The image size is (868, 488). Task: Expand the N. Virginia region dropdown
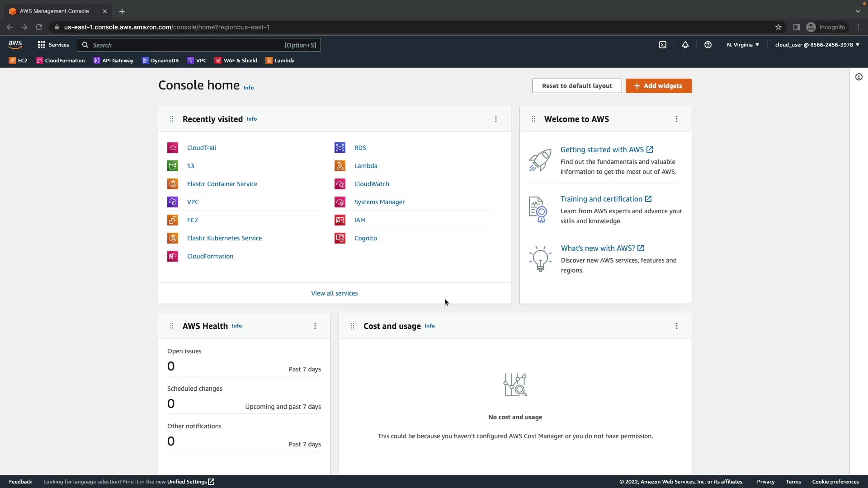pos(743,45)
